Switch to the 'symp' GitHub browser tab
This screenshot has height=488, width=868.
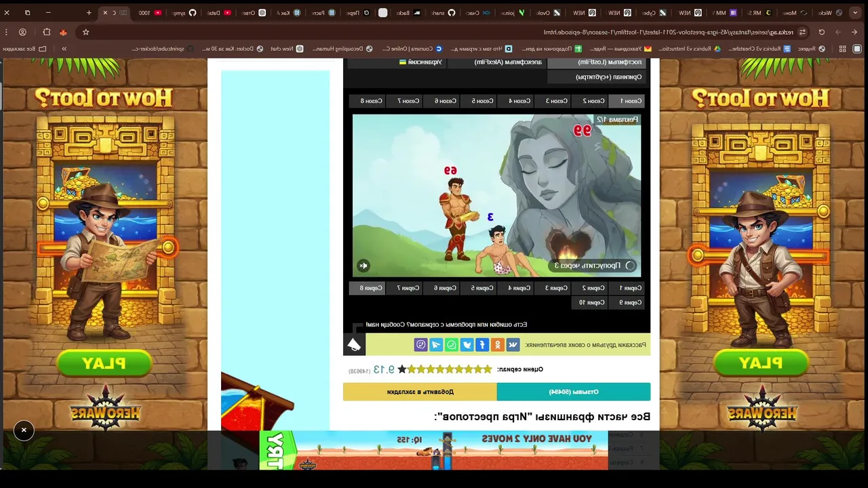click(184, 12)
